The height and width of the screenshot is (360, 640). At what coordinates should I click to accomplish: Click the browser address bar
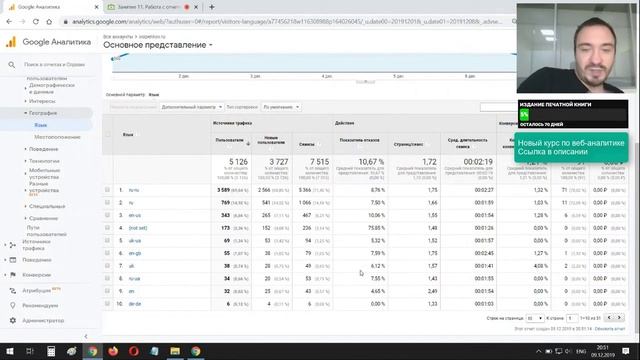coord(286,22)
